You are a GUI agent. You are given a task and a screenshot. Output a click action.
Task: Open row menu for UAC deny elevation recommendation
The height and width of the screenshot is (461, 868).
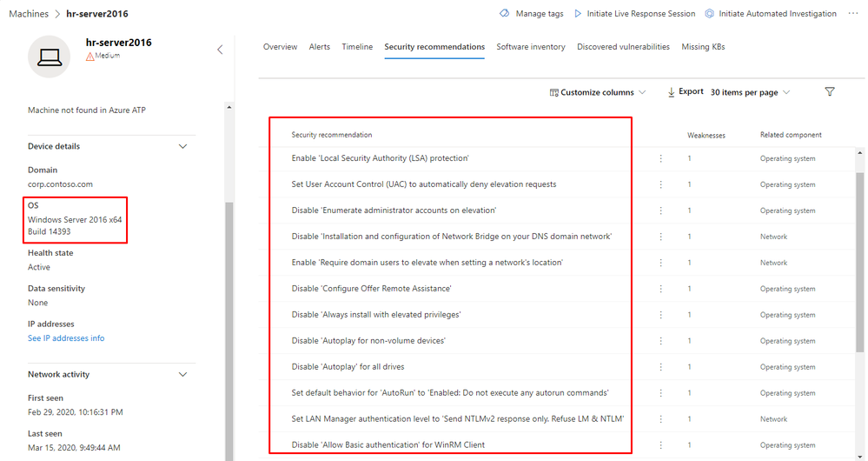[660, 184]
